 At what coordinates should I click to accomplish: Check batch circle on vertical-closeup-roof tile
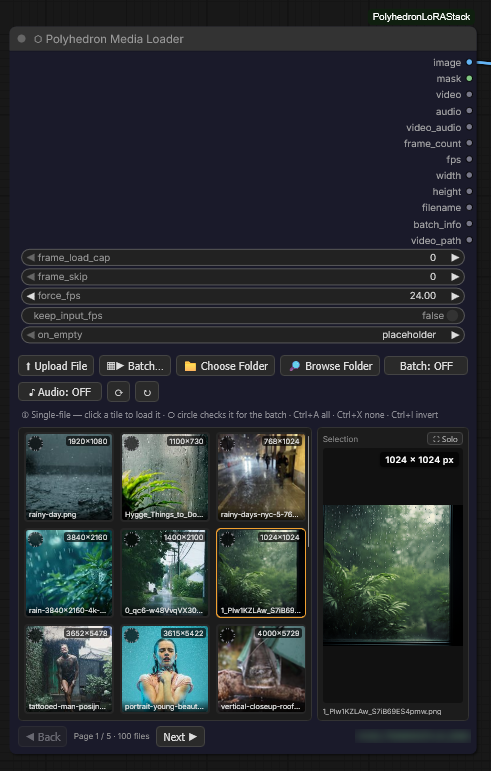(x=227, y=635)
